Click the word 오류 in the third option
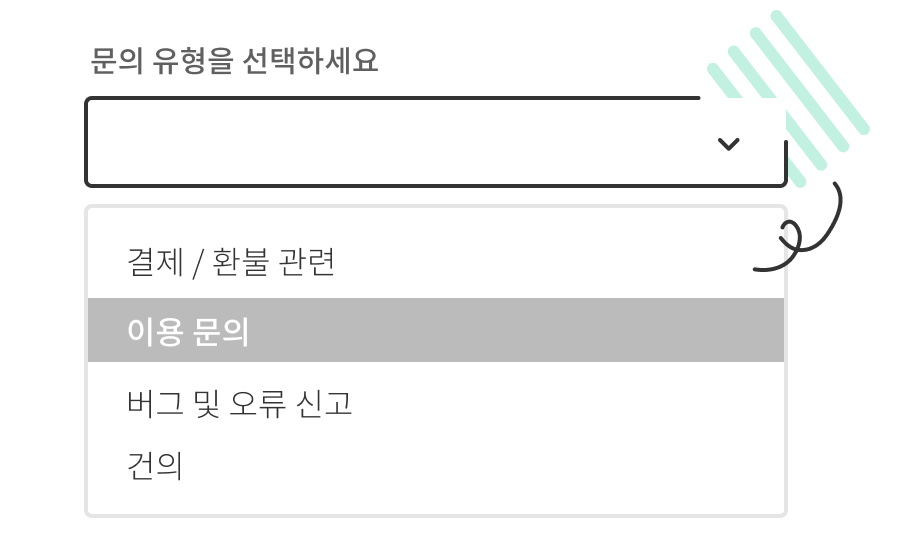The image size is (922, 550). tap(258, 404)
